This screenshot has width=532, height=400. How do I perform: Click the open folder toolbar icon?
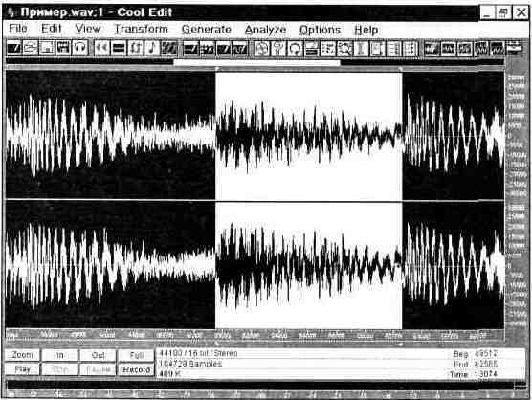[x=31, y=48]
